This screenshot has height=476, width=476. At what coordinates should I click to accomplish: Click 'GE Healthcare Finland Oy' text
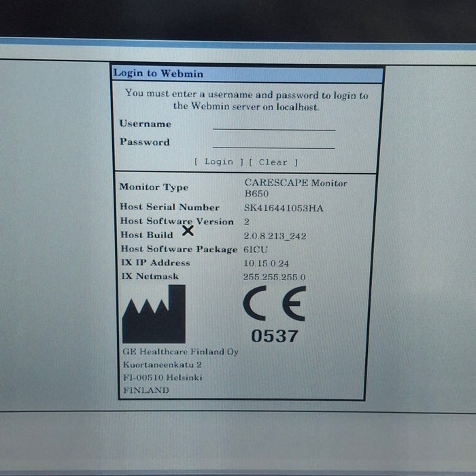click(x=180, y=352)
